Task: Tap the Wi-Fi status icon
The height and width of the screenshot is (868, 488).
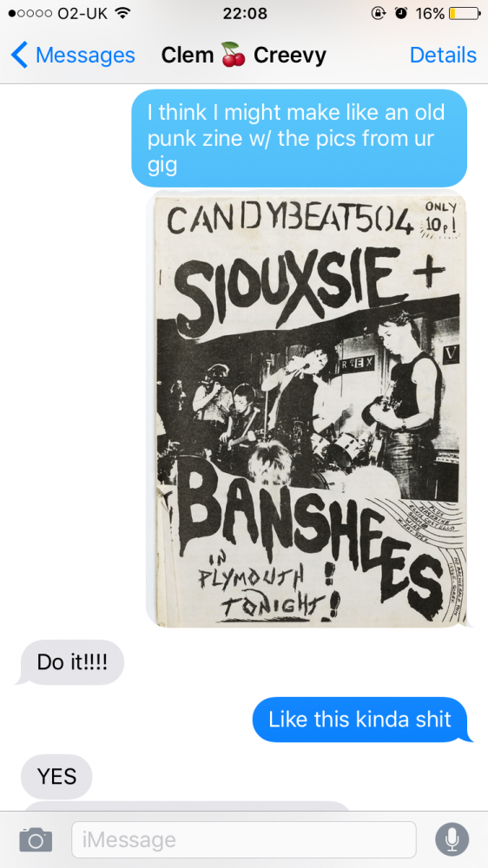Action: pyautogui.click(x=122, y=13)
